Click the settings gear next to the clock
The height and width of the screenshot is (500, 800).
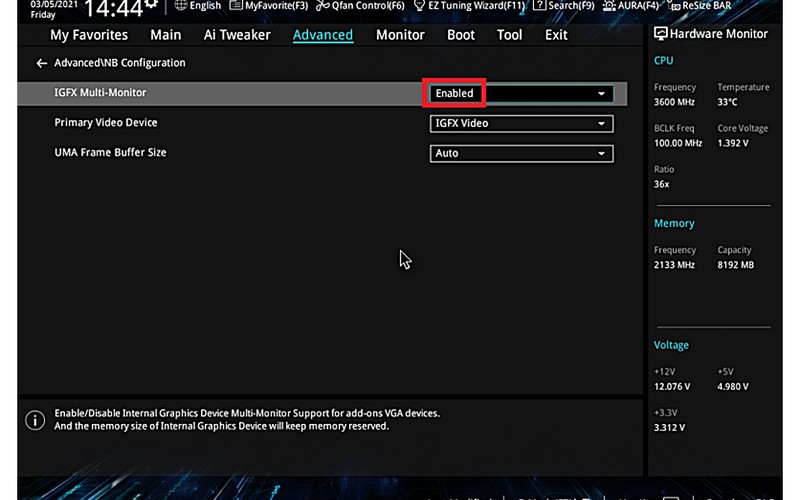click(151, 5)
